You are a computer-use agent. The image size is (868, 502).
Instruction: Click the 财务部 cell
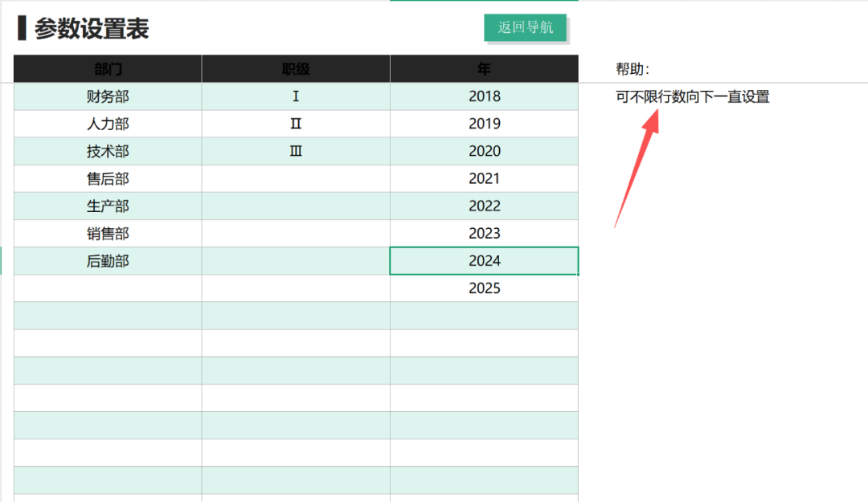108,96
